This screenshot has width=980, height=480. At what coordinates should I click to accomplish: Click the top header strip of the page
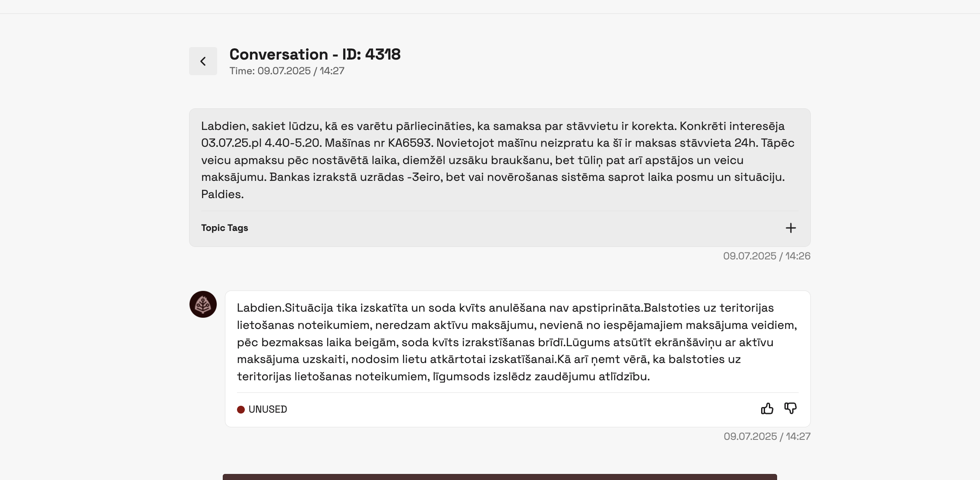point(490,6)
